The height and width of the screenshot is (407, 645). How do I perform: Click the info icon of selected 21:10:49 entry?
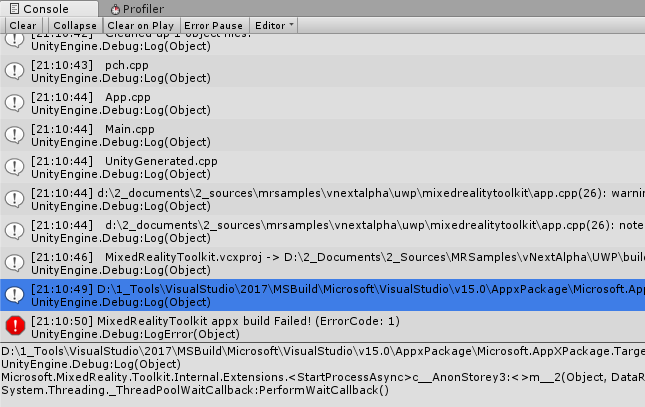point(15,295)
